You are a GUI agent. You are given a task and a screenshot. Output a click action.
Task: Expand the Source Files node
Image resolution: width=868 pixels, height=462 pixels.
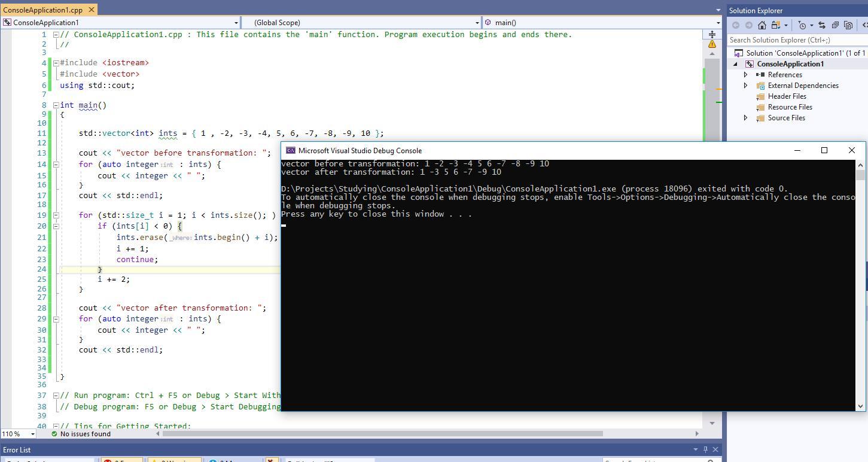click(745, 118)
